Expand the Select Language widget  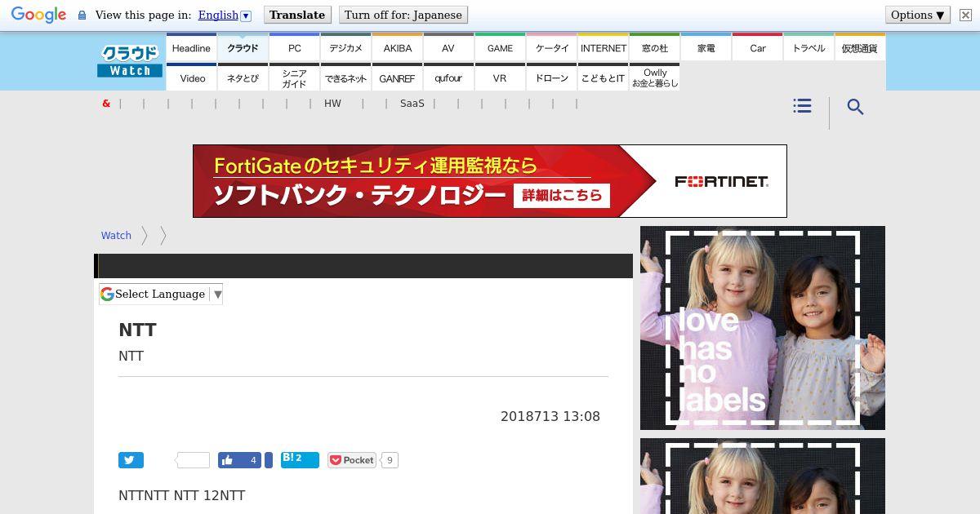pos(161,294)
